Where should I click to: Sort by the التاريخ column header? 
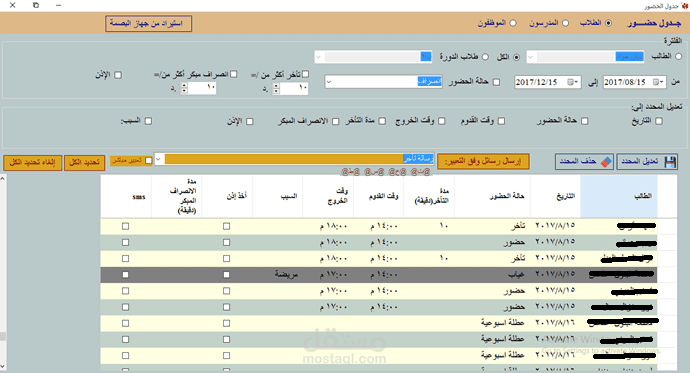555,196
